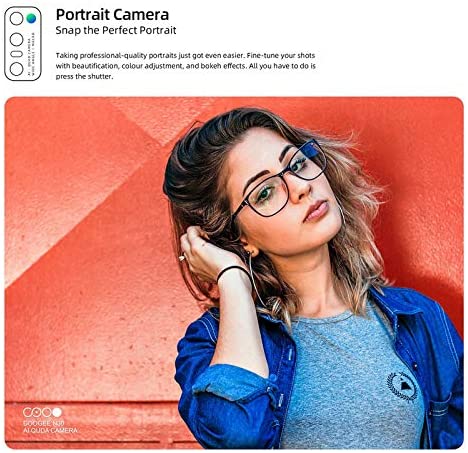Select the pill-shaped flash outline

(16, 54)
